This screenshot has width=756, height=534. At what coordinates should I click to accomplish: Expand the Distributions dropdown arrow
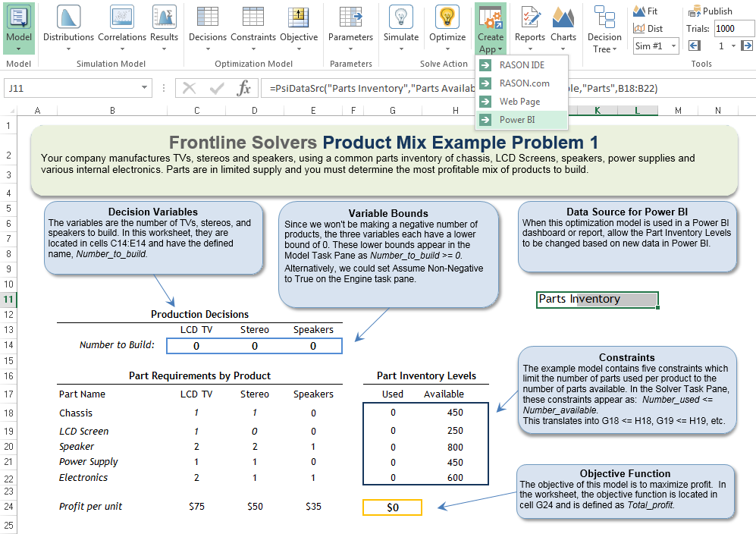[68, 49]
